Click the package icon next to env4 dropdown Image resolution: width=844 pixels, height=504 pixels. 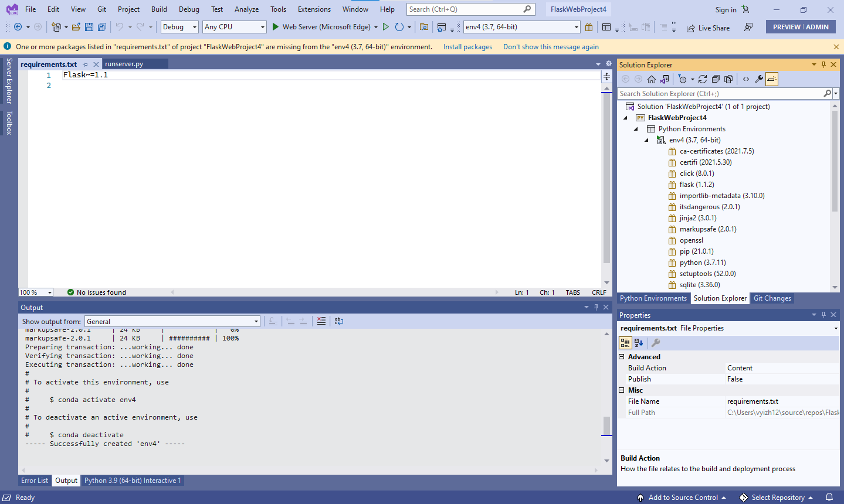tap(590, 27)
